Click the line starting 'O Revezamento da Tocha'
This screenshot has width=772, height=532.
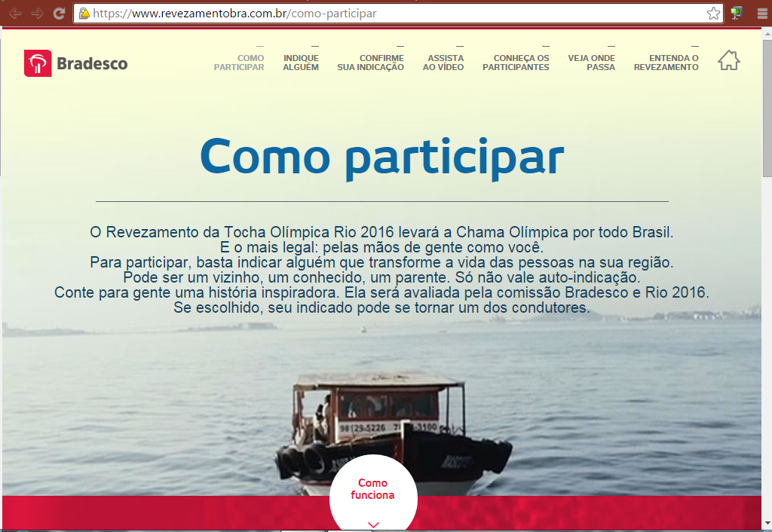point(381,232)
